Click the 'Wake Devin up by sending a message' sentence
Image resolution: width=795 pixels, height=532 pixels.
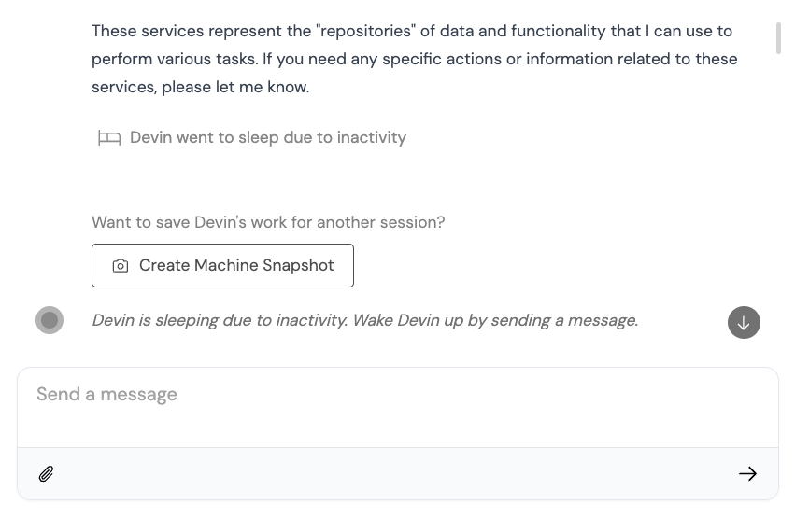(495, 320)
